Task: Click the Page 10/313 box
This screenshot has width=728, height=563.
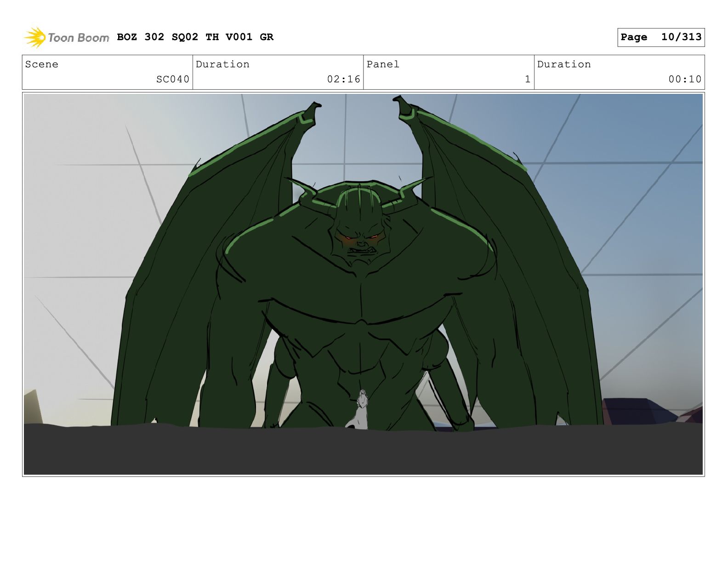Action: click(x=661, y=37)
